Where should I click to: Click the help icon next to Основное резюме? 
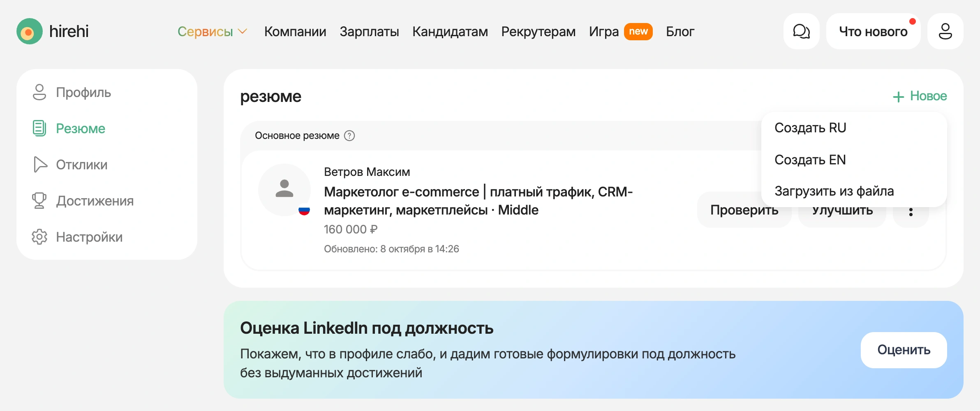[349, 136]
